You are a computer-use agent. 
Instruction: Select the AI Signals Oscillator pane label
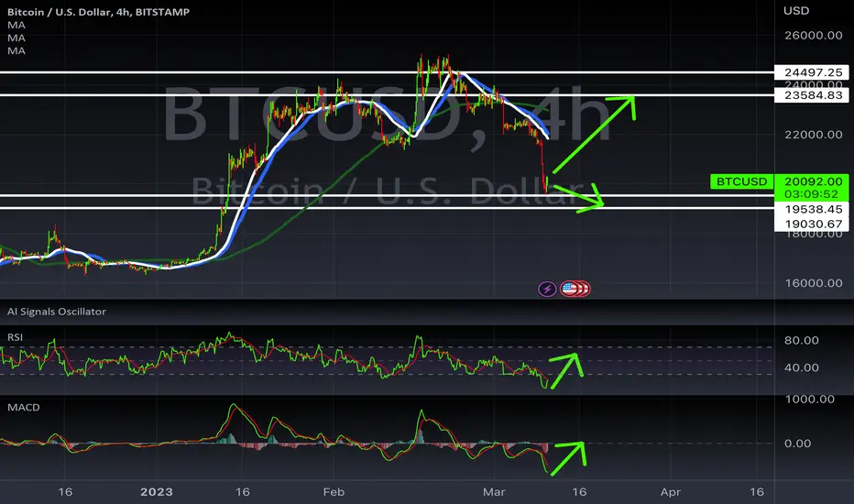click(57, 312)
